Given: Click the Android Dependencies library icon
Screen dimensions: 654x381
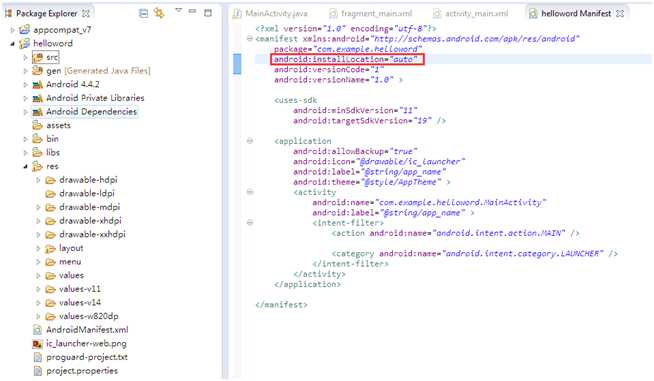Looking at the screenshot, I should (38, 112).
